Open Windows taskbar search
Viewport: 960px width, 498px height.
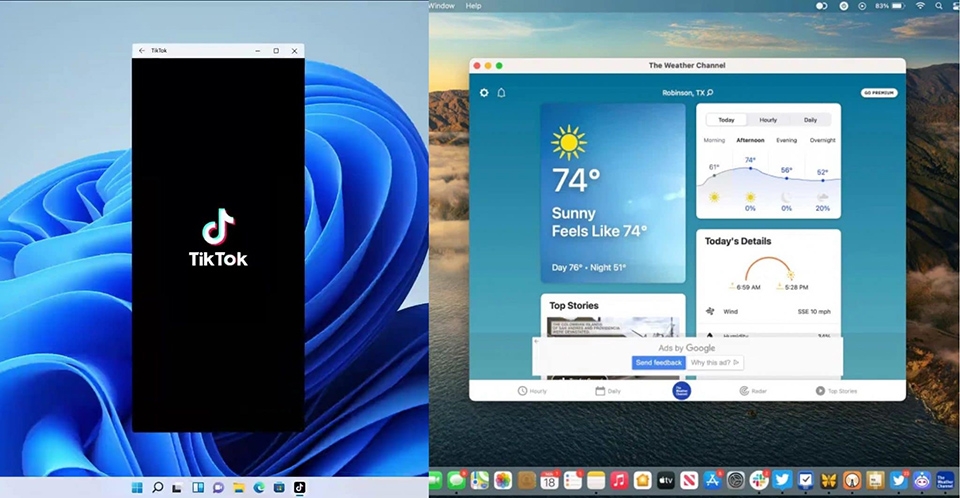pyautogui.click(x=157, y=488)
